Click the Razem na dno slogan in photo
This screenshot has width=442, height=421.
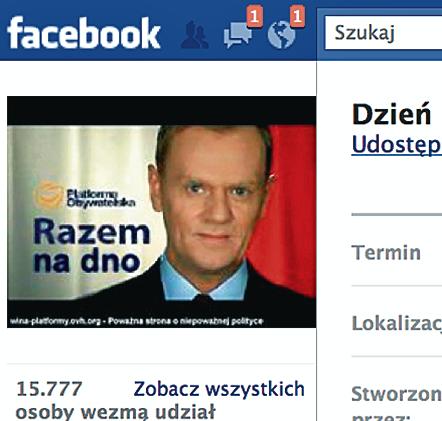91,246
